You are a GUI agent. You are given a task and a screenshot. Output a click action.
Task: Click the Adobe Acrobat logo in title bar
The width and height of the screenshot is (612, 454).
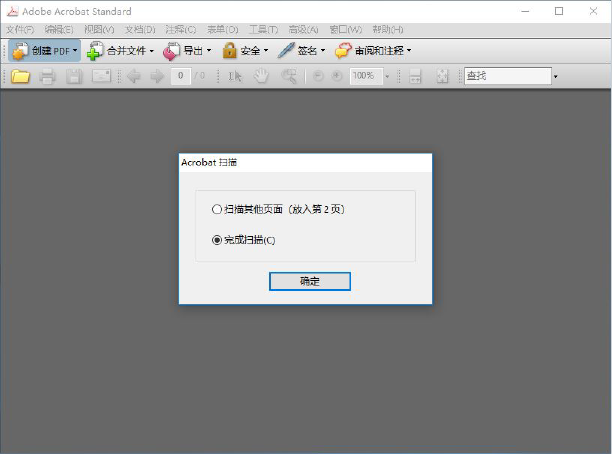12,11
